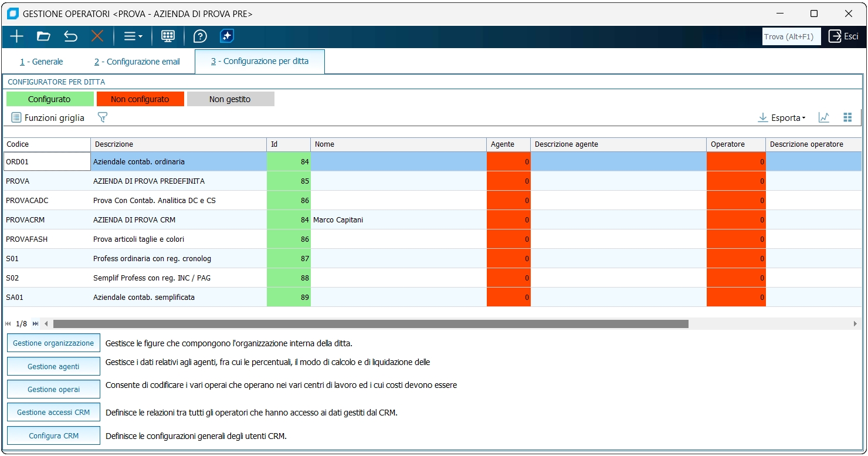Click the New record plus icon
Screen dimensions: 868x456
tap(17, 36)
